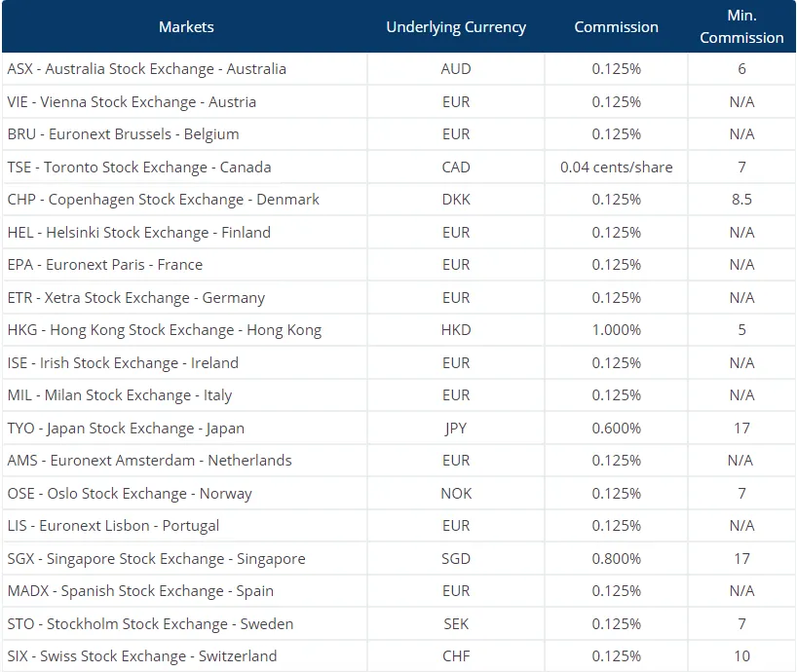Click the Min. Commission column header
The height and width of the screenshot is (672, 797).
click(741, 26)
